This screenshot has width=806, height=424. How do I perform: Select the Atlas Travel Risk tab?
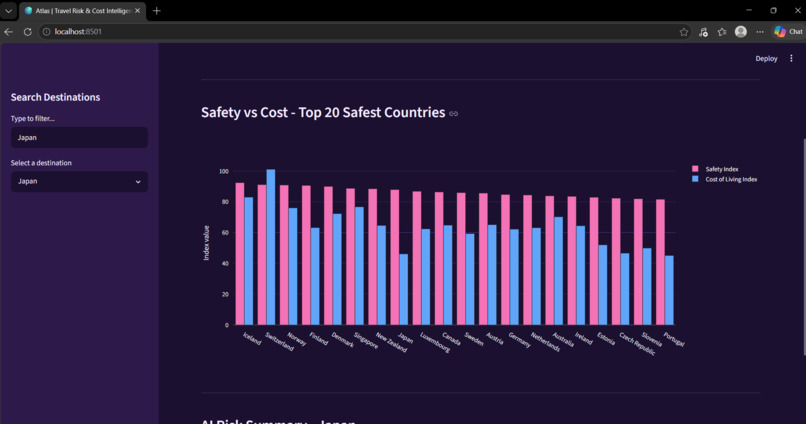(x=82, y=10)
